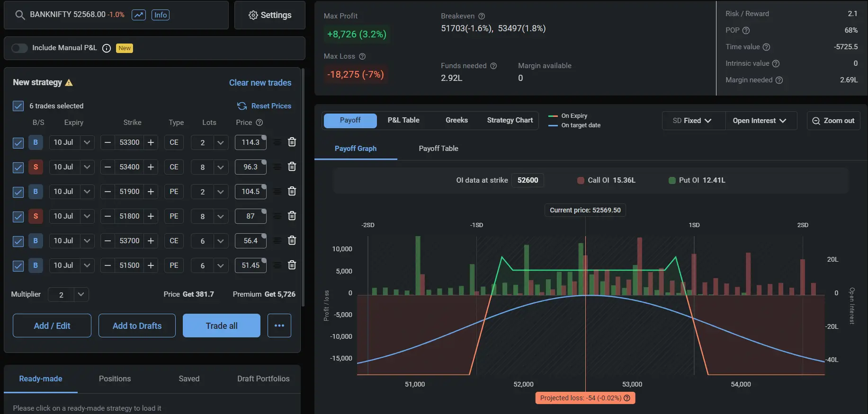This screenshot has height=414, width=868.
Task: Click the Intrinsic value help icon
Action: (x=776, y=63)
